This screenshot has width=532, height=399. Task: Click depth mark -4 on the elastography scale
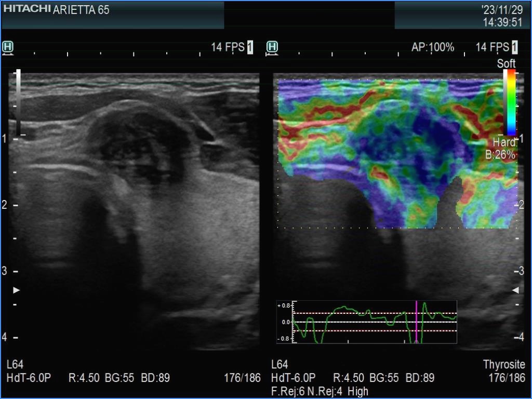point(519,337)
